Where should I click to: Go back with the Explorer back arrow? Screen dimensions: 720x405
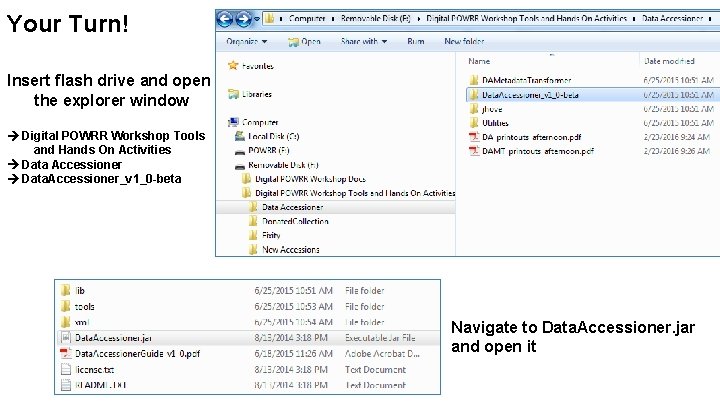[225, 19]
